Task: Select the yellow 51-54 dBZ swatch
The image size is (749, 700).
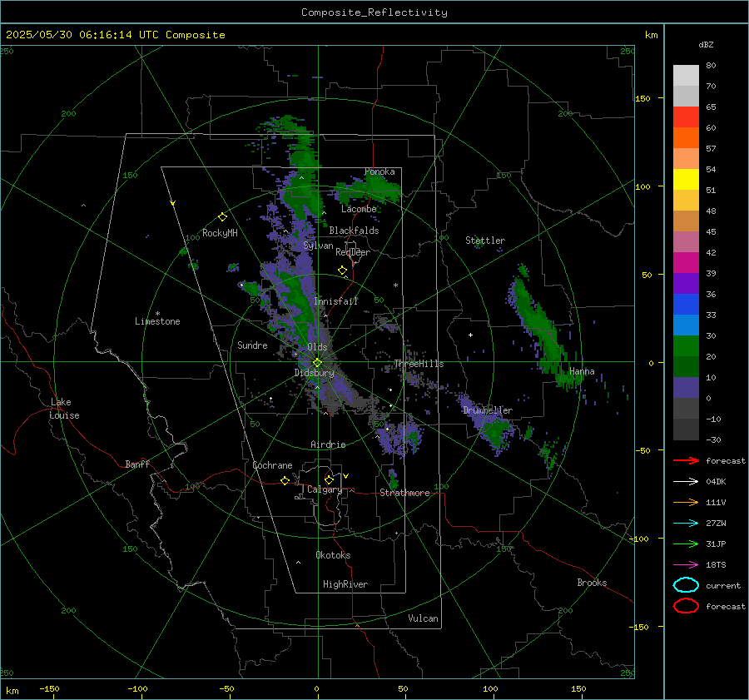Action: point(686,179)
